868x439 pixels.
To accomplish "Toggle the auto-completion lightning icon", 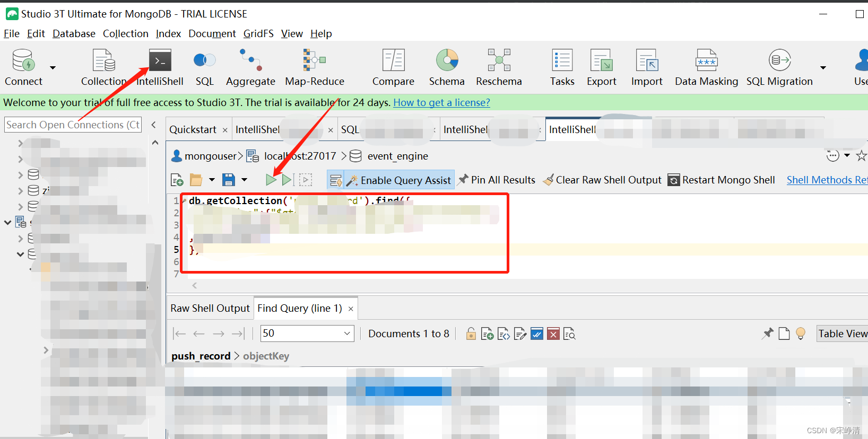I will [x=336, y=181].
